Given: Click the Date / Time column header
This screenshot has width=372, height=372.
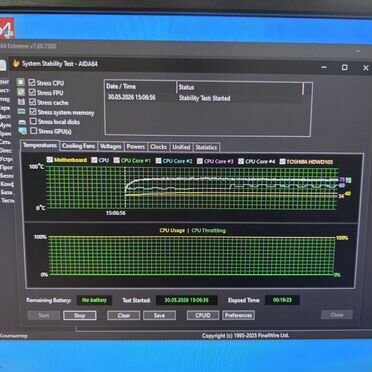Looking at the screenshot, I should (140, 86).
